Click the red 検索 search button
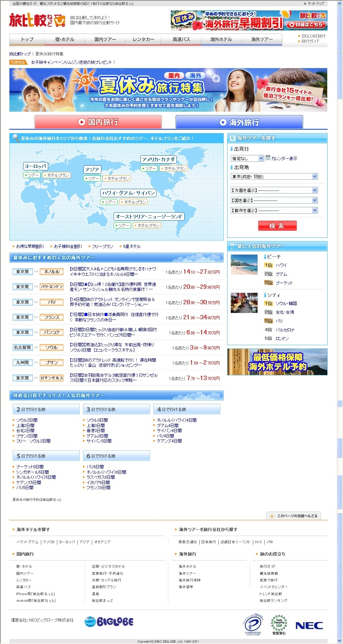The width and height of the screenshot is (343, 644). click(277, 226)
